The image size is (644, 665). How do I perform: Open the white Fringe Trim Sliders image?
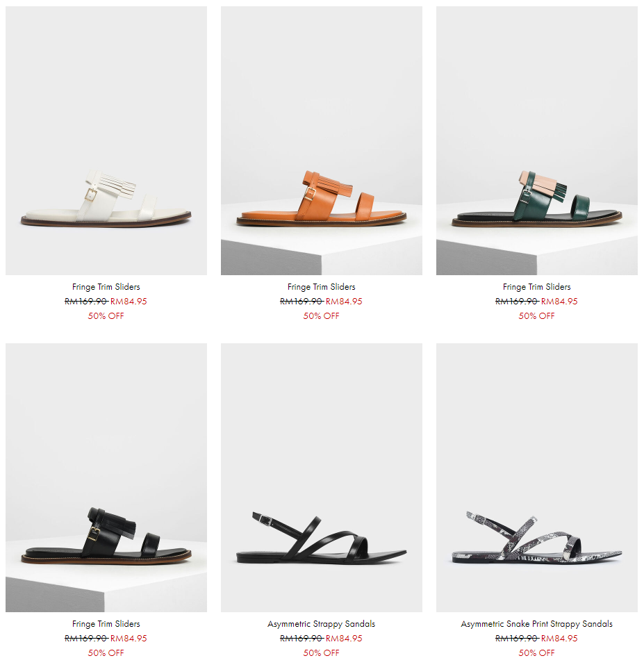106,140
